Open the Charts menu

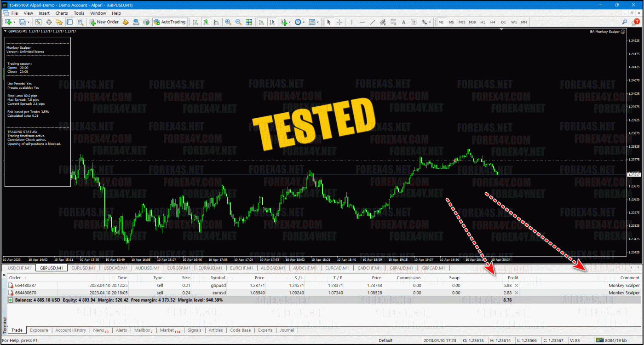tap(61, 13)
